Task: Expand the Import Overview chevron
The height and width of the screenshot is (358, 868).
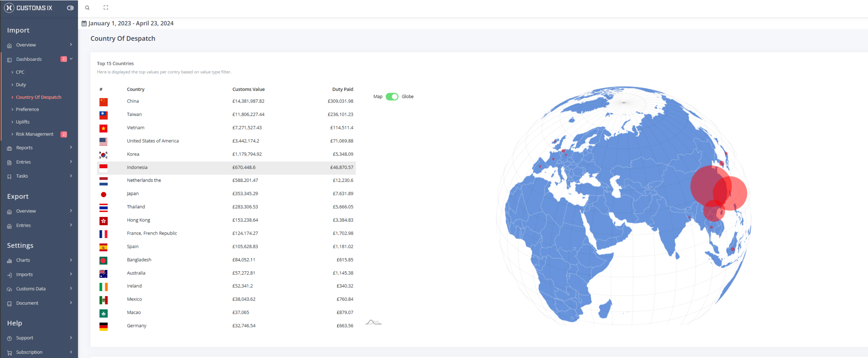Action: tap(71, 45)
